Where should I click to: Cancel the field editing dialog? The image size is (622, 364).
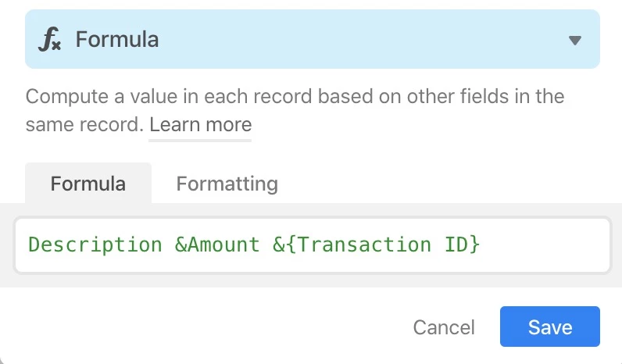[444, 327]
